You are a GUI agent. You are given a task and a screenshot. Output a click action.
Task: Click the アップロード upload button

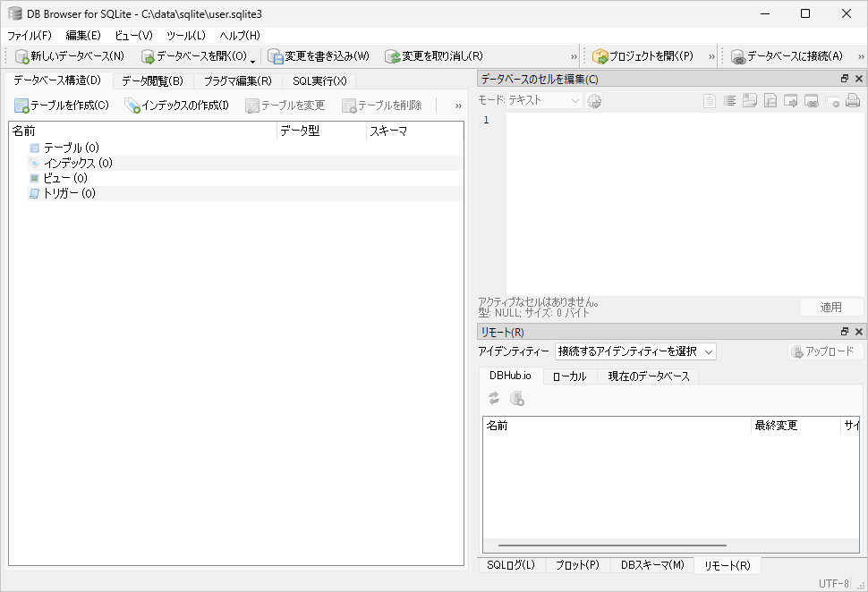tap(825, 351)
